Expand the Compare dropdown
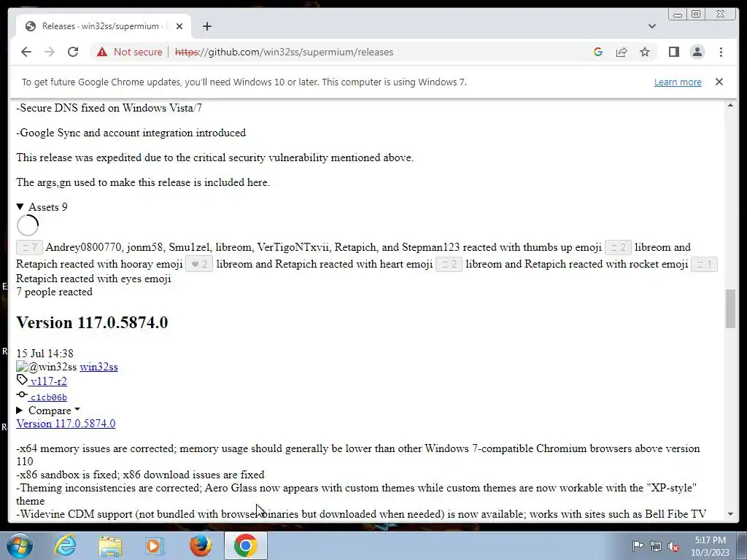This screenshot has height=560, width=747. pyautogui.click(x=49, y=411)
